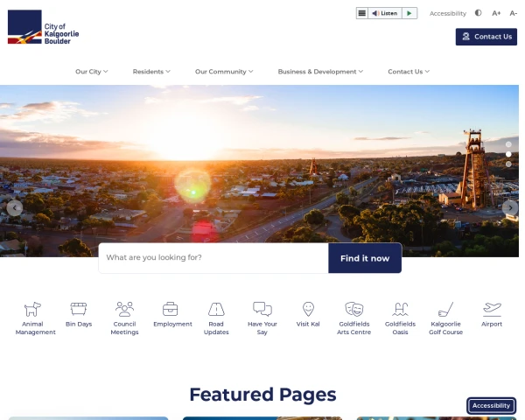Expand the Residents menu
The height and width of the screenshot is (420, 525).
(151, 72)
